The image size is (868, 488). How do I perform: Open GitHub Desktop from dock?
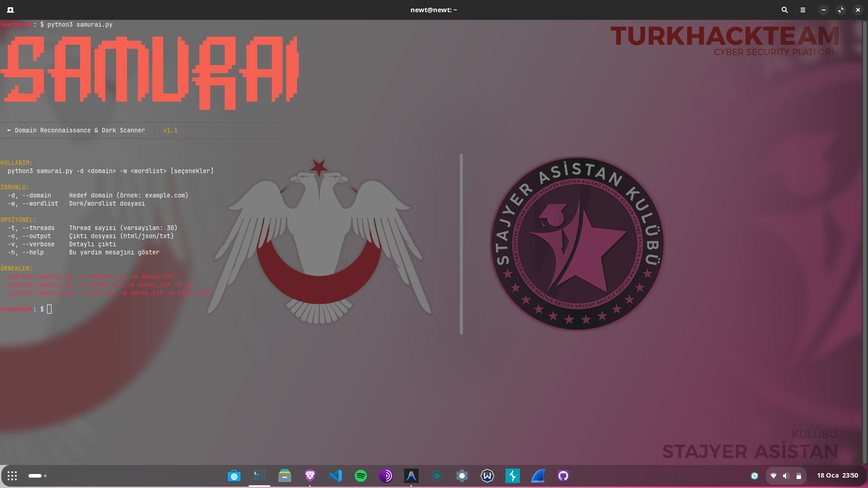pos(563,476)
